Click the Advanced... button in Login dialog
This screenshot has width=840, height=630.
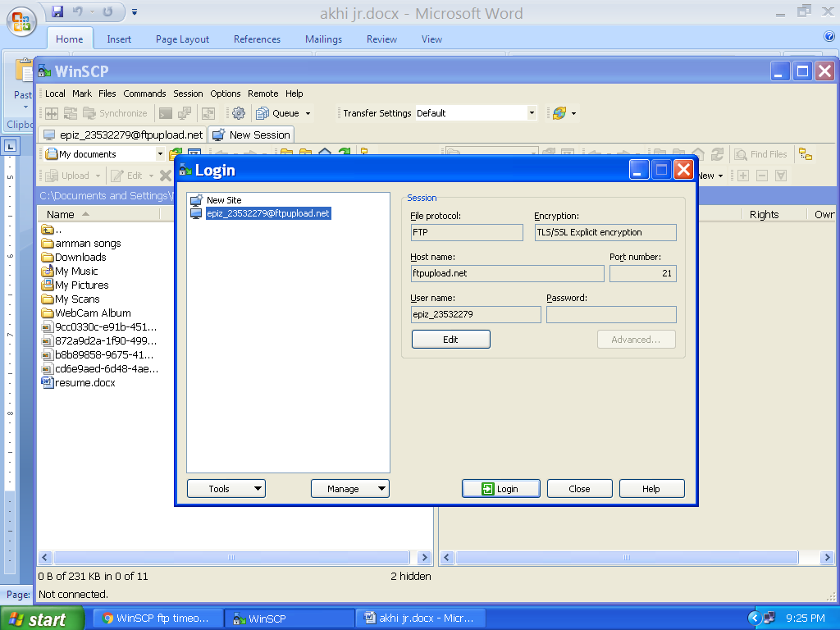click(x=636, y=339)
